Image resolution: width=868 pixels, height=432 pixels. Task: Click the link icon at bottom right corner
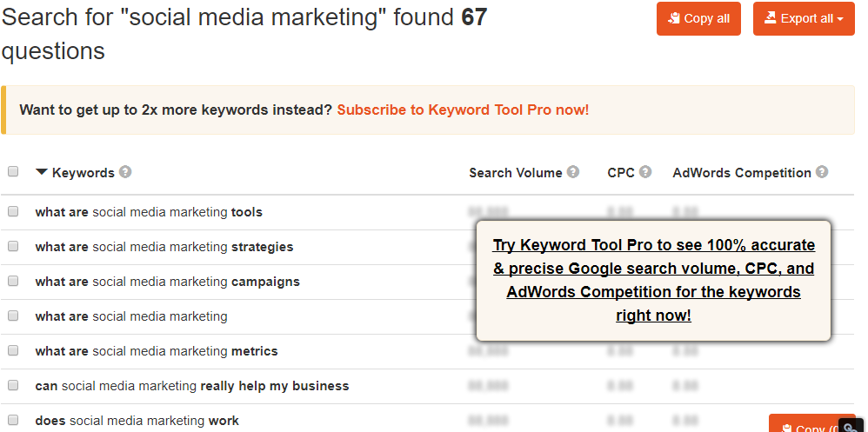coord(851,427)
